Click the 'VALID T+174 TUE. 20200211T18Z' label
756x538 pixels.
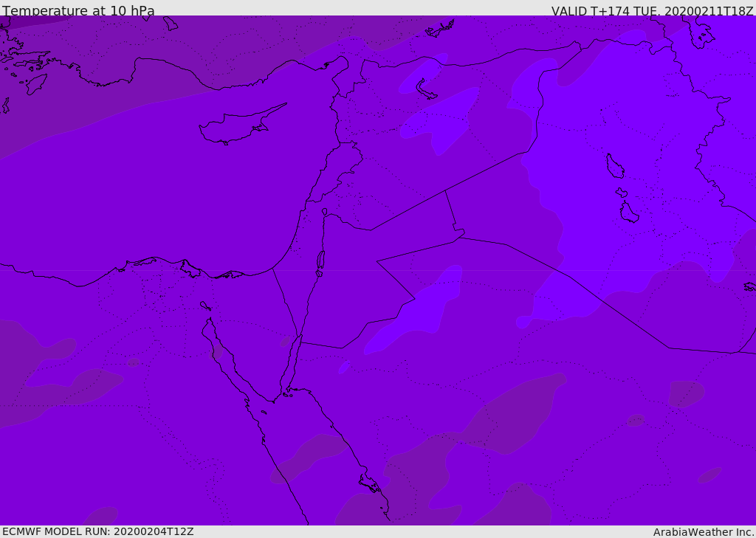coord(653,11)
